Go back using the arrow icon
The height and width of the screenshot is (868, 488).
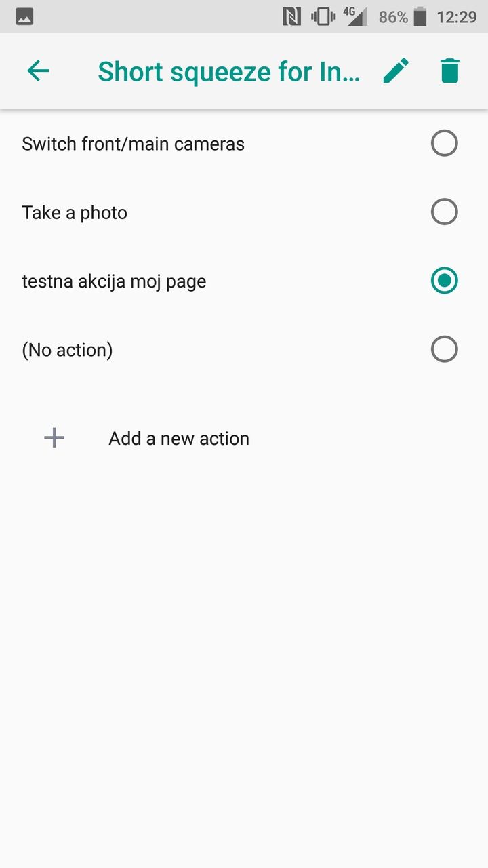38,71
